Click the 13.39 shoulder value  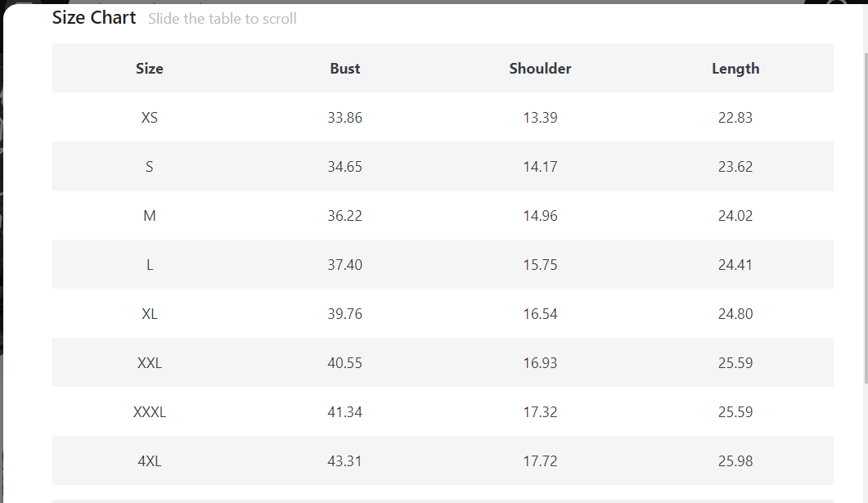click(x=540, y=118)
